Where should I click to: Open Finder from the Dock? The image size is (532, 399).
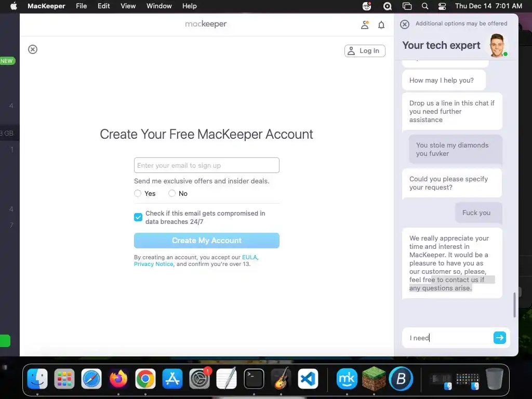point(37,379)
